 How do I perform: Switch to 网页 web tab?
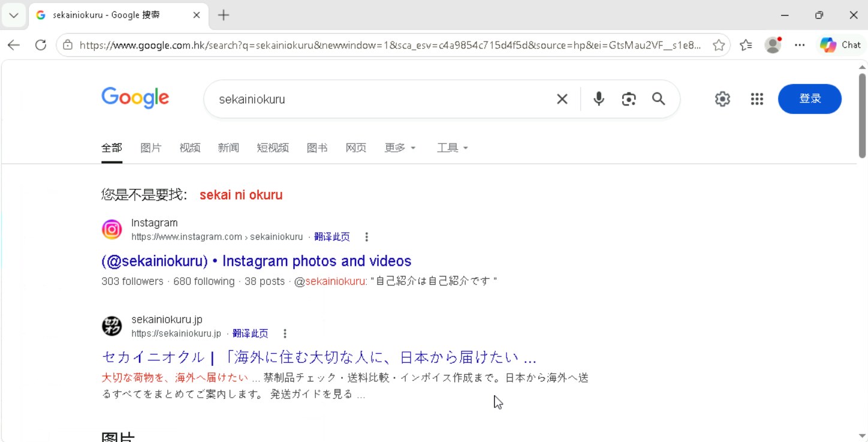coord(356,148)
